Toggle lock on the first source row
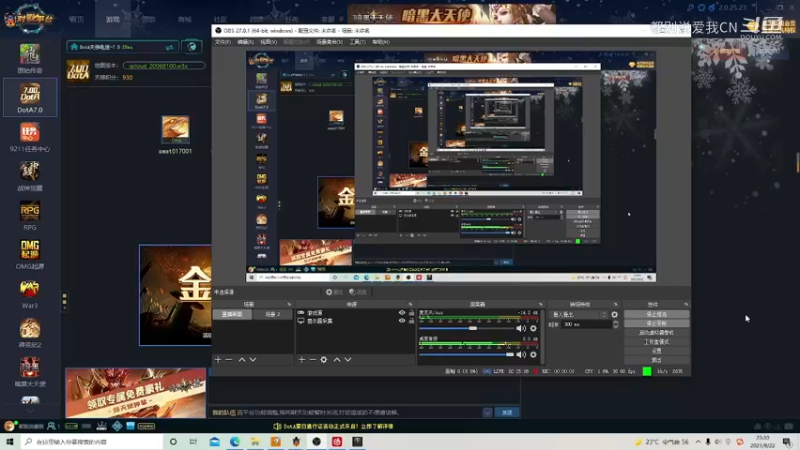 (x=411, y=313)
